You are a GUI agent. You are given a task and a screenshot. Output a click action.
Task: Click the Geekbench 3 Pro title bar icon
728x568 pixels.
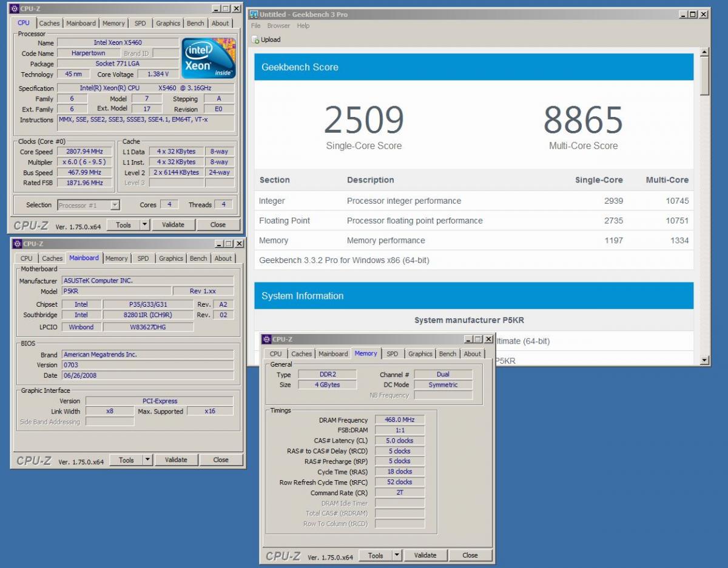point(254,14)
